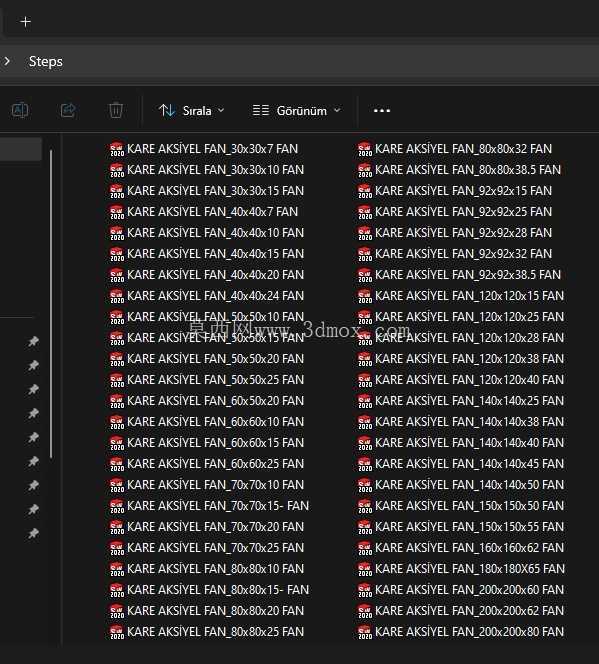Select the icon of 120x120x40 FAN file
Screen dimensions: 599x664
(x=365, y=380)
